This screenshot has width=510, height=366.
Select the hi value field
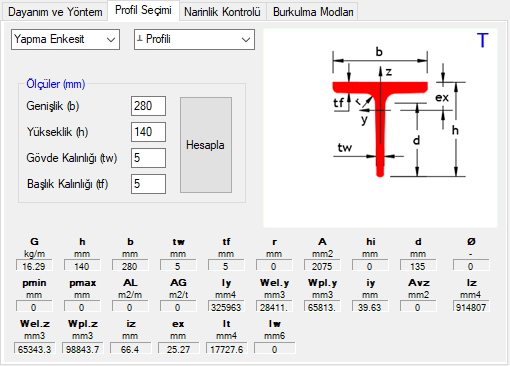(370, 266)
